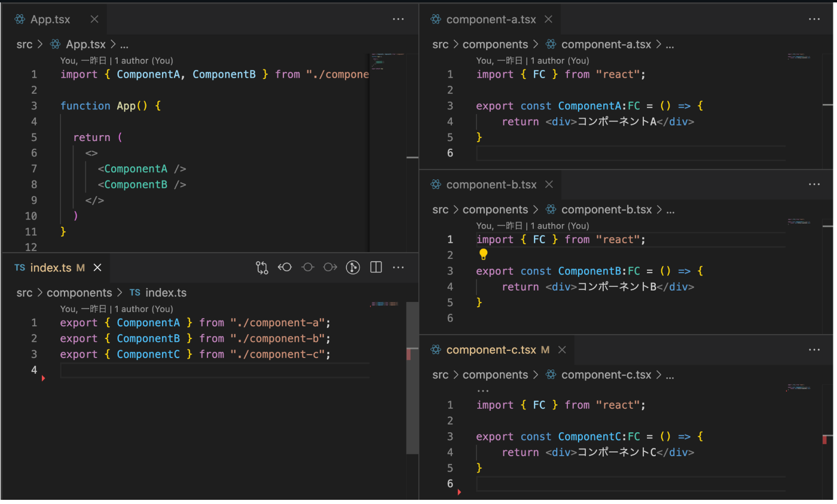Click blame annotation above App.tsx line 1
The image size is (837, 504).
(117, 60)
